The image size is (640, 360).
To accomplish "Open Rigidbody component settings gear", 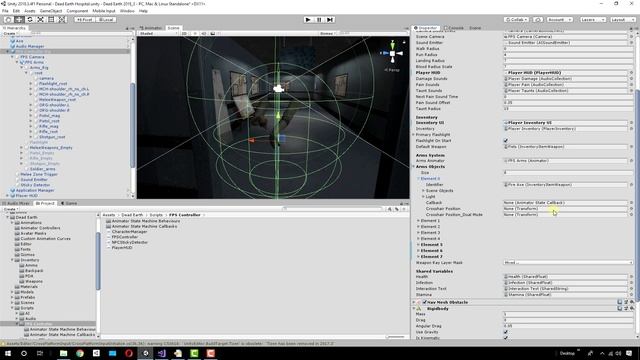I will 632,309.
